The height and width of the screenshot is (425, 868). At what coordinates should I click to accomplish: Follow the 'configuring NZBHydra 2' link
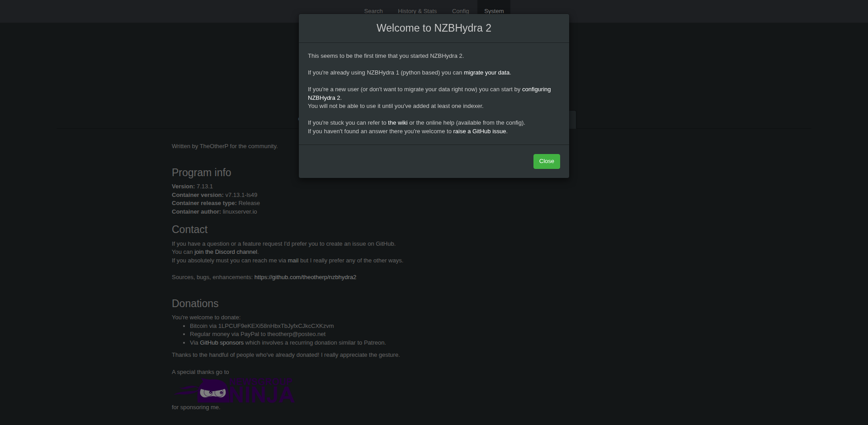coord(429,93)
